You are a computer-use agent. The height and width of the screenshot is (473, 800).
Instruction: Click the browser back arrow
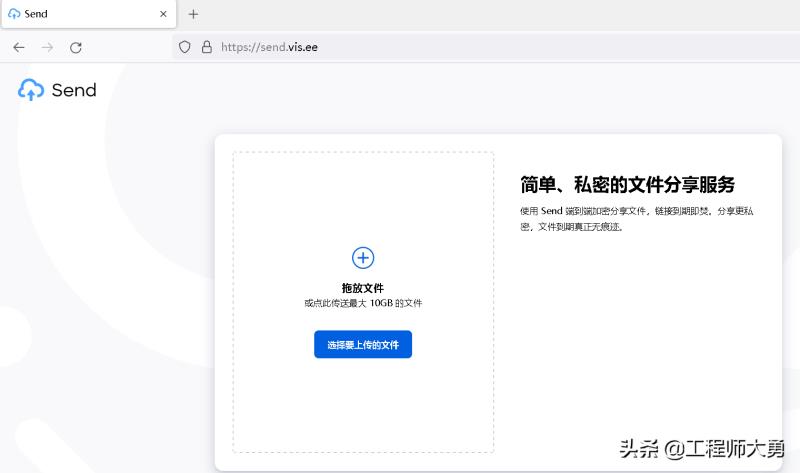pos(19,47)
